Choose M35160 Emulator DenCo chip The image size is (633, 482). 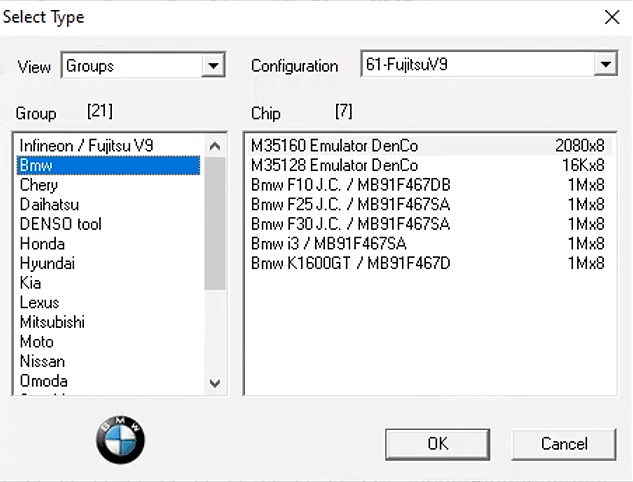[429, 146]
